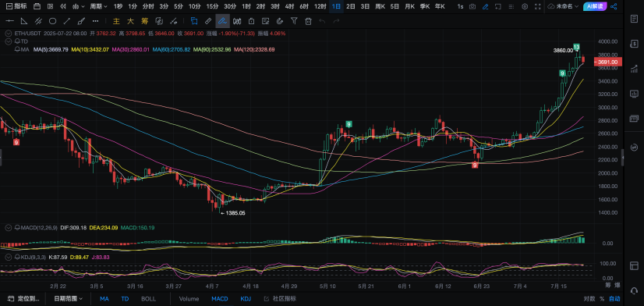
Task: Select the ellipse drawing tool
Action: point(52,21)
